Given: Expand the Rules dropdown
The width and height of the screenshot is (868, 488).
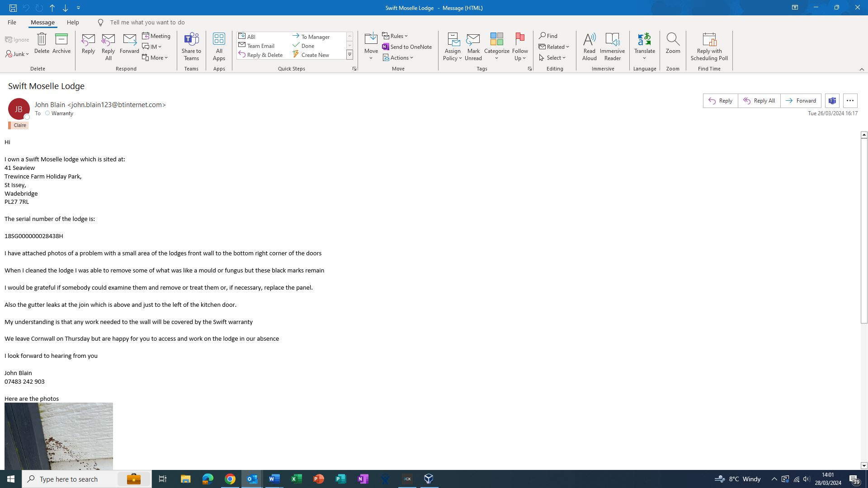Looking at the screenshot, I should [x=395, y=36].
